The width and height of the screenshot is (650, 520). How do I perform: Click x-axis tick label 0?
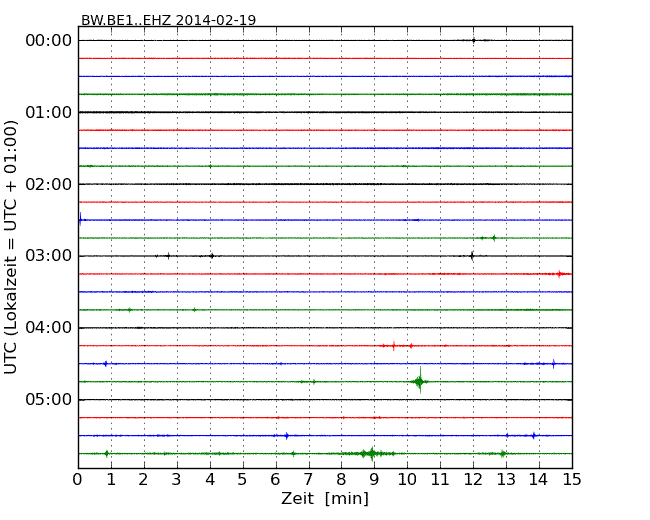coord(78,480)
